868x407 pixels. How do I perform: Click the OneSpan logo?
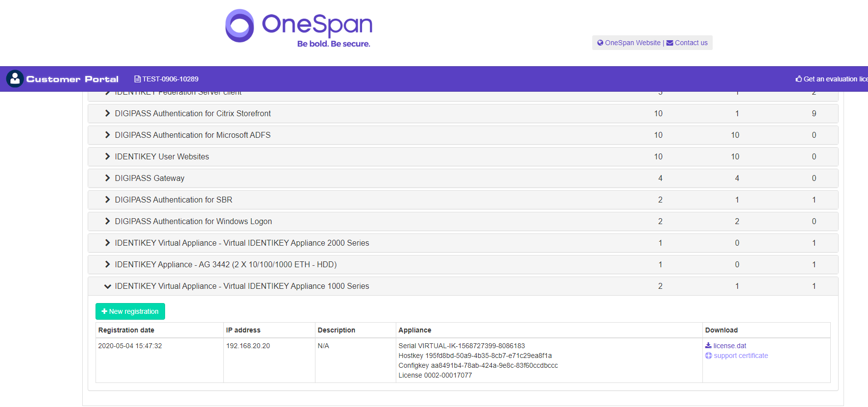298,28
